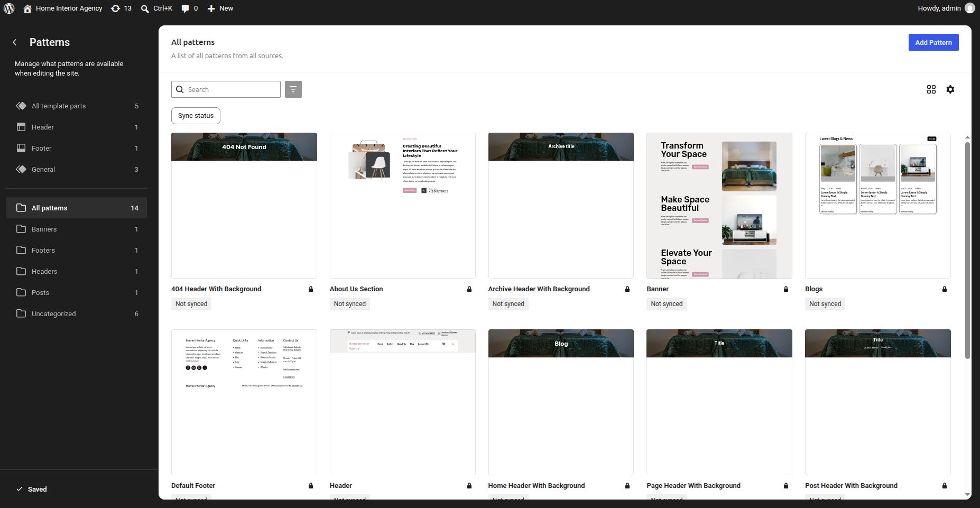The image size is (980, 508).
Task: Open the filter icon beside Search
Action: (293, 89)
